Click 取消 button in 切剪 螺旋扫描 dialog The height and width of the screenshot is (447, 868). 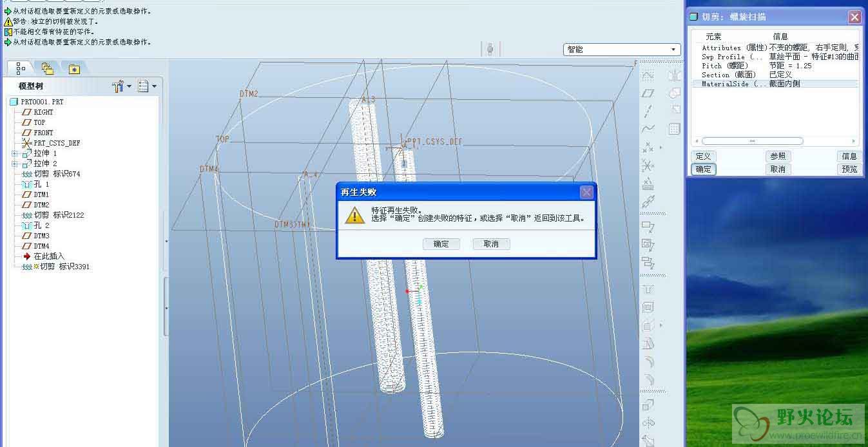(x=778, y=169)
